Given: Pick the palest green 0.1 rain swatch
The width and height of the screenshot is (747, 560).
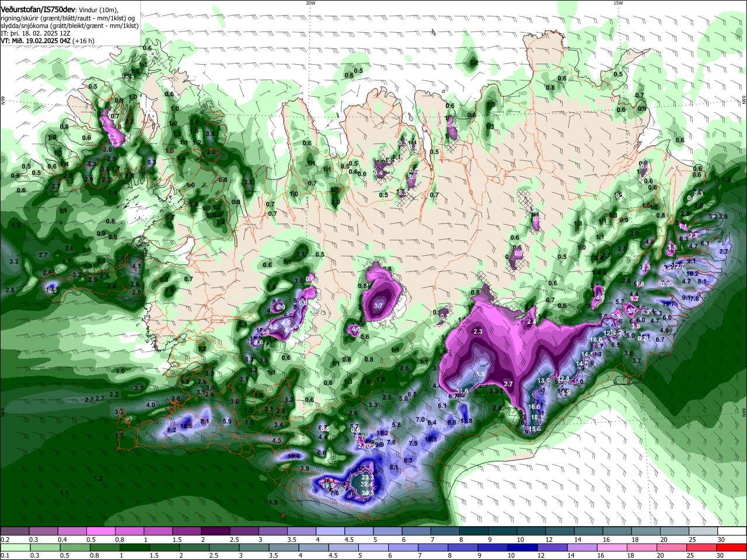Looking at the screenshot, I should click(15, 548).
